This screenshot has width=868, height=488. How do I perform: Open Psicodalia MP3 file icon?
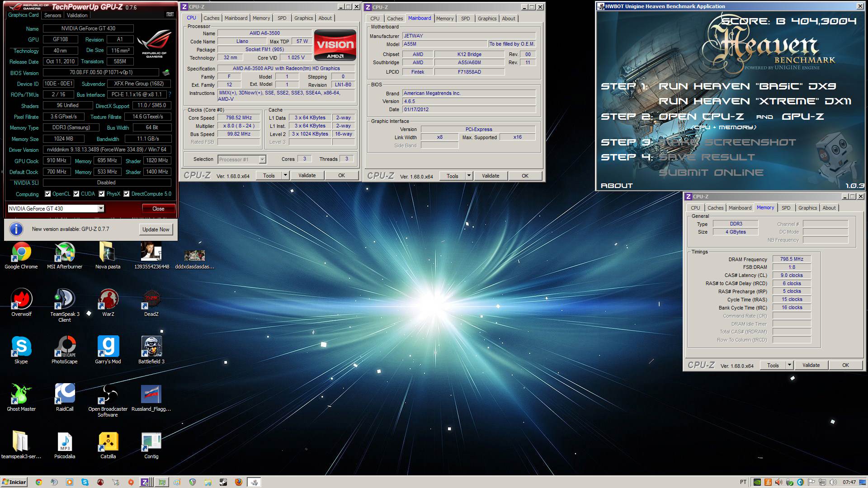tap(65, 445)
